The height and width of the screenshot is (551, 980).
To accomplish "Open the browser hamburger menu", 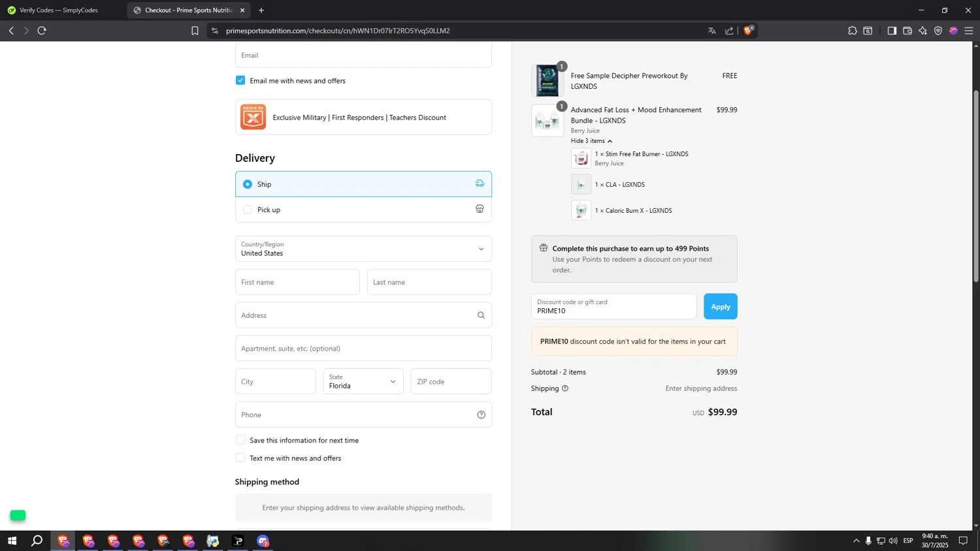I will [x=969, y=31].
